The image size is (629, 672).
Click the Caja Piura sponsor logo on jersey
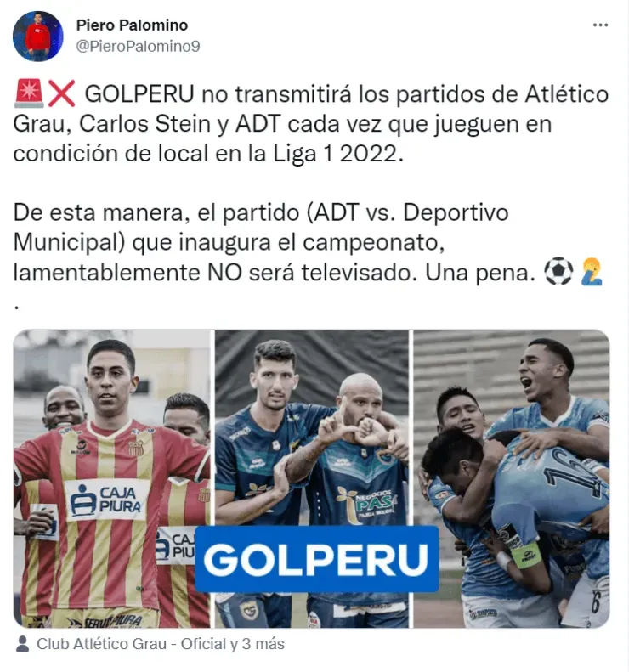(107, 500)
